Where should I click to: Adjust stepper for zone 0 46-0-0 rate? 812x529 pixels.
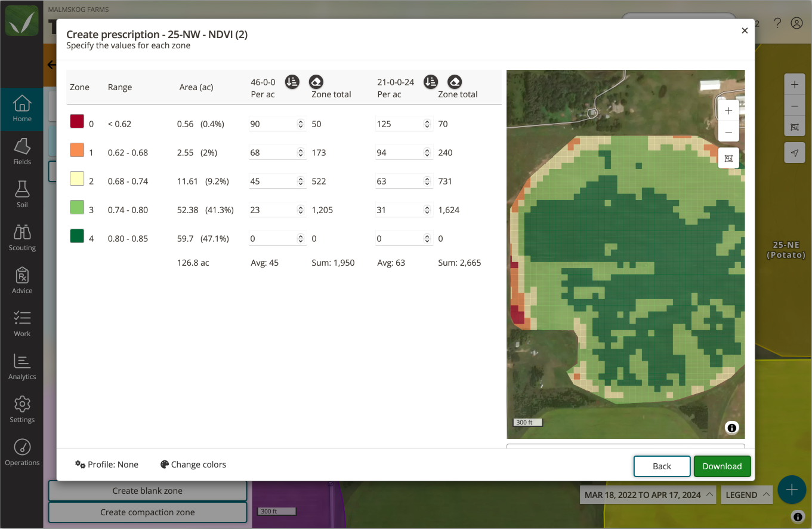301,124
